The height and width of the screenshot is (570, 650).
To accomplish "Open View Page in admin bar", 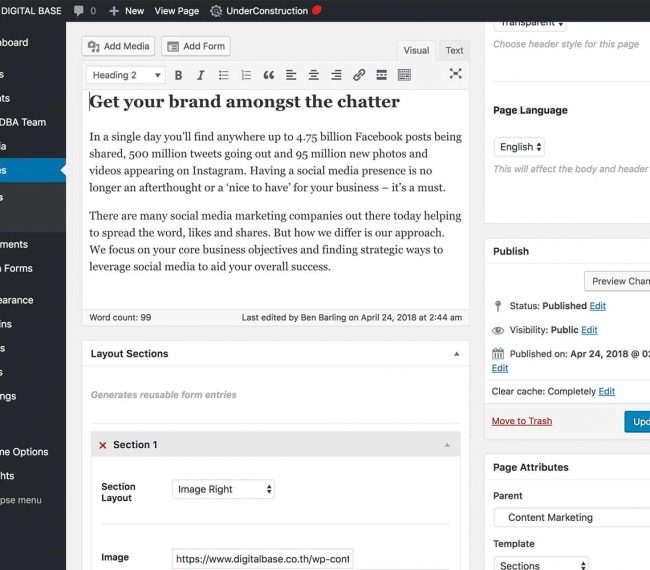I will [177, 11].
